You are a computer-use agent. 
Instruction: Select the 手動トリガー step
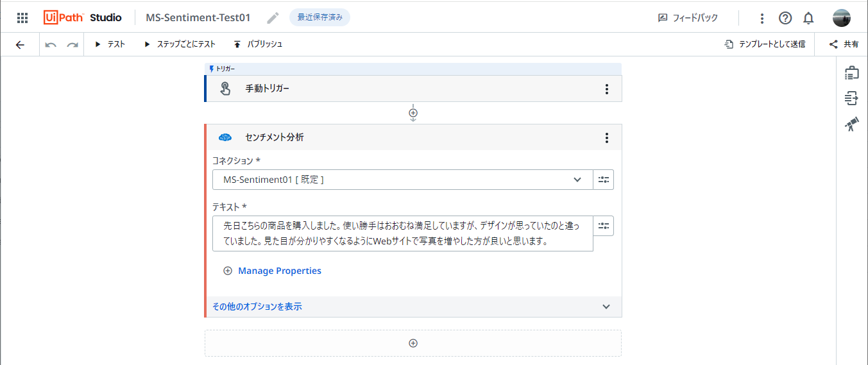click(x=413, y=89)
